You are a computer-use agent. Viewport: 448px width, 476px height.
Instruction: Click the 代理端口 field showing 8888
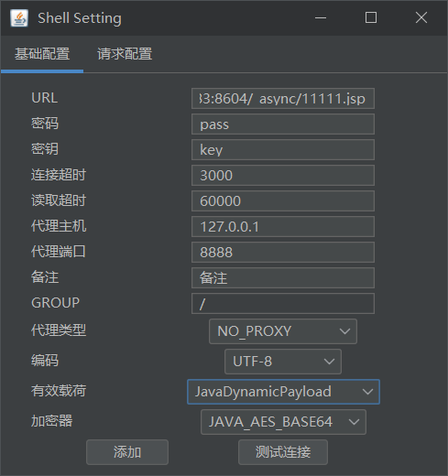[x=283, y=253]
